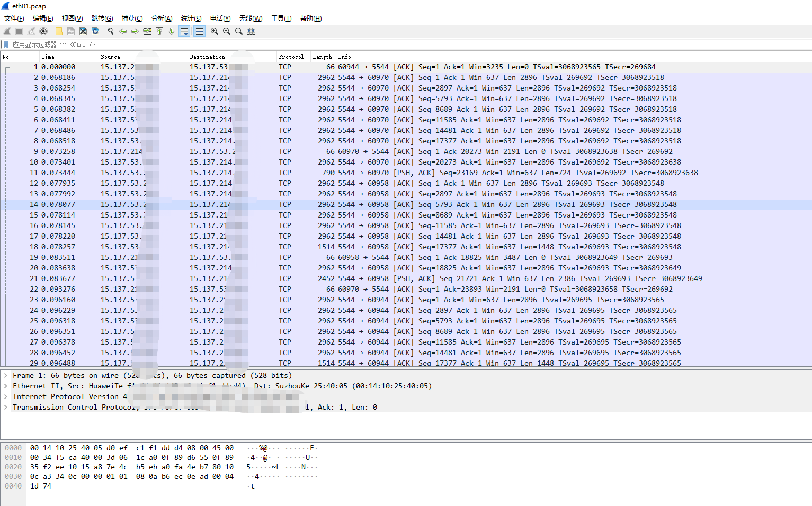Viewport: 812px width, 506px height.
Task: Click the close capture file icon
Action: pyautogui.click(x=83, y=31)
